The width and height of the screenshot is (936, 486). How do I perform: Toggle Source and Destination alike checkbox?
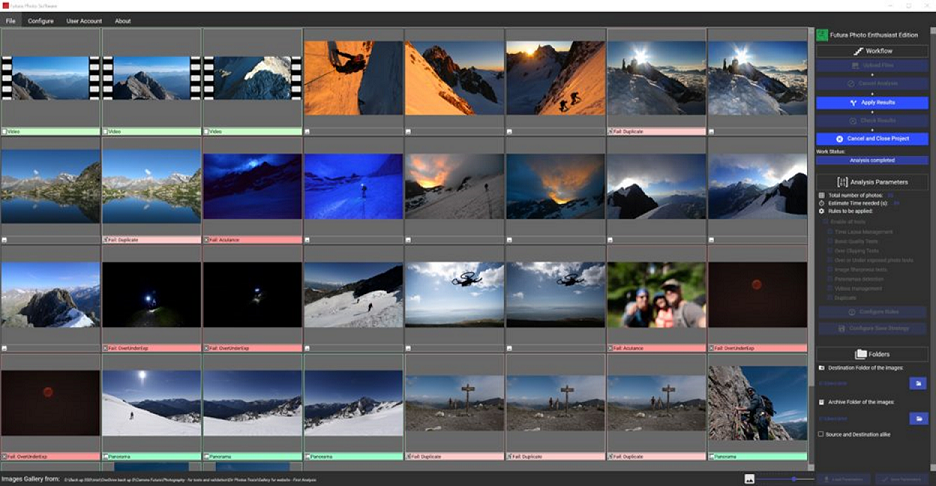[821, 434]
